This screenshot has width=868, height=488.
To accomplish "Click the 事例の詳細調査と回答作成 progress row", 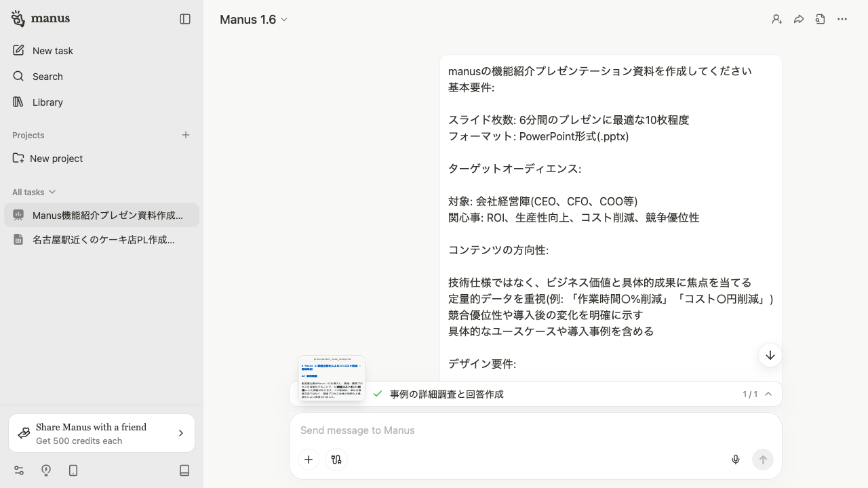I will click(536, 394).
